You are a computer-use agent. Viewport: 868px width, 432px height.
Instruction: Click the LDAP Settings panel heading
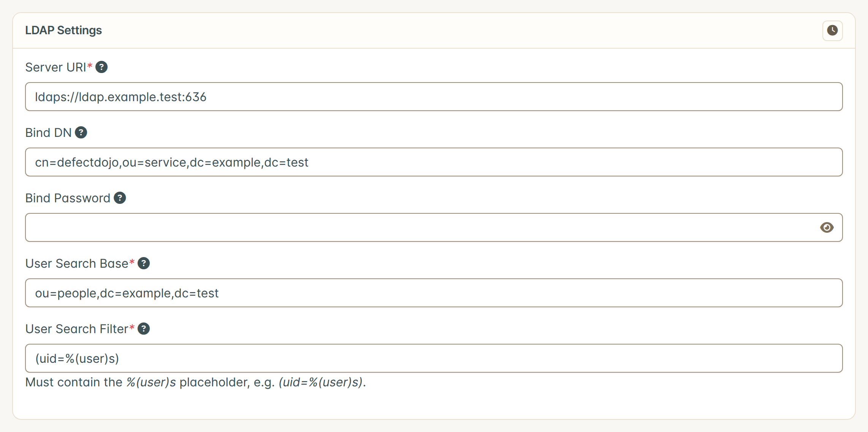63,30
